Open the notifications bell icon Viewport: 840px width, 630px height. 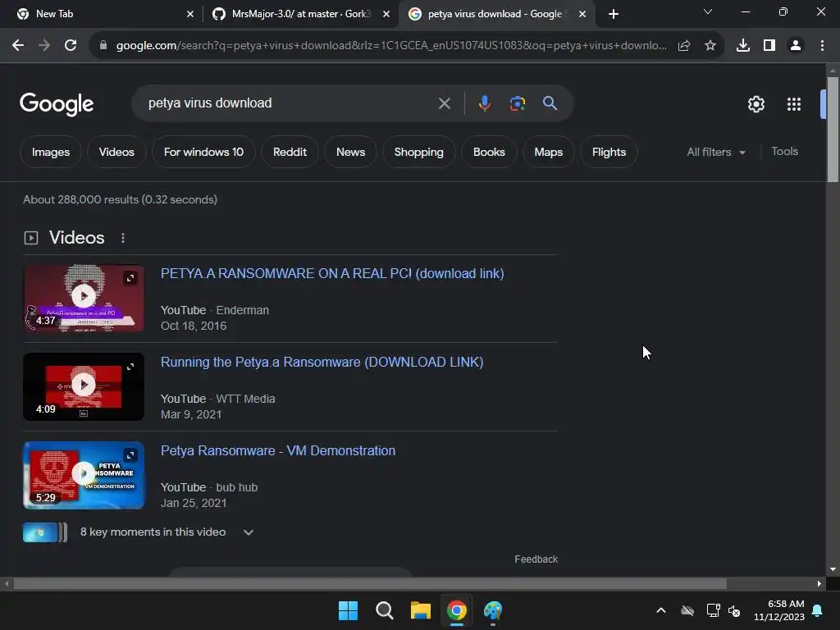pos(818,610)
